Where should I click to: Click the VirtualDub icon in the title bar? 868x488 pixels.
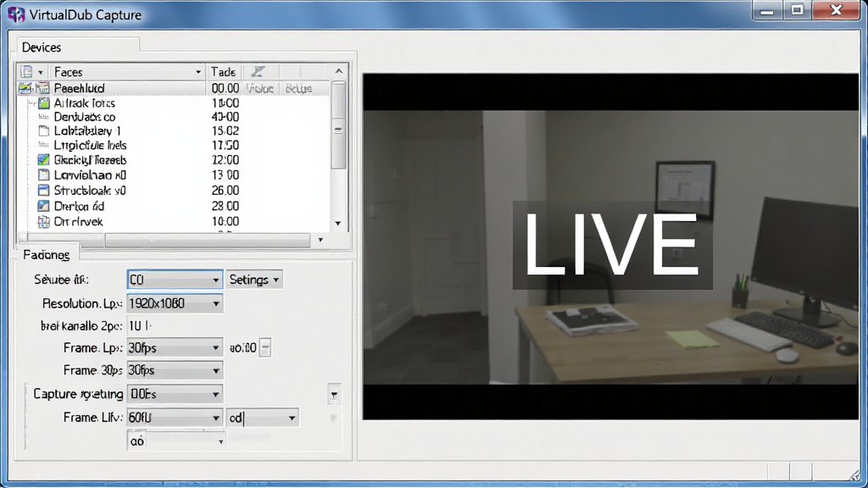pyautogui.click(x=16, y=14)
